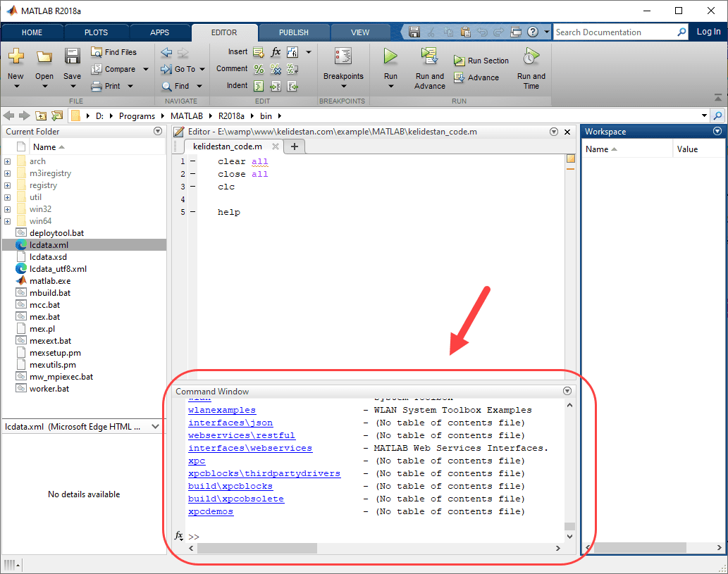Add a new editor tab with plus
Screen dimensions: 728x574
295,146
